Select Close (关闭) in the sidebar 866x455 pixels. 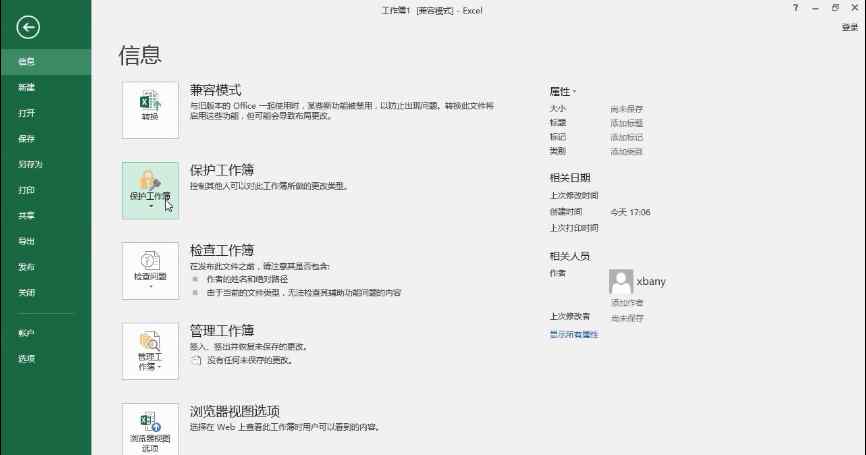click(46, 292)
